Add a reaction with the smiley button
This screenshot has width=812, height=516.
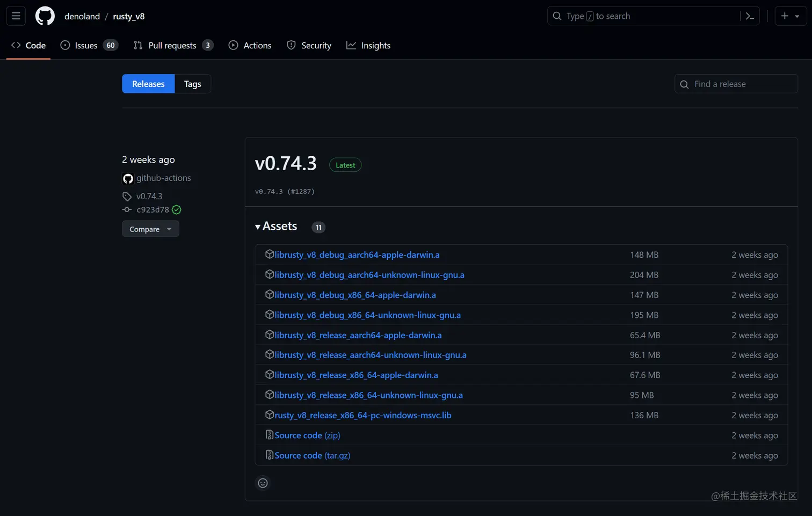tap(263, 483)
